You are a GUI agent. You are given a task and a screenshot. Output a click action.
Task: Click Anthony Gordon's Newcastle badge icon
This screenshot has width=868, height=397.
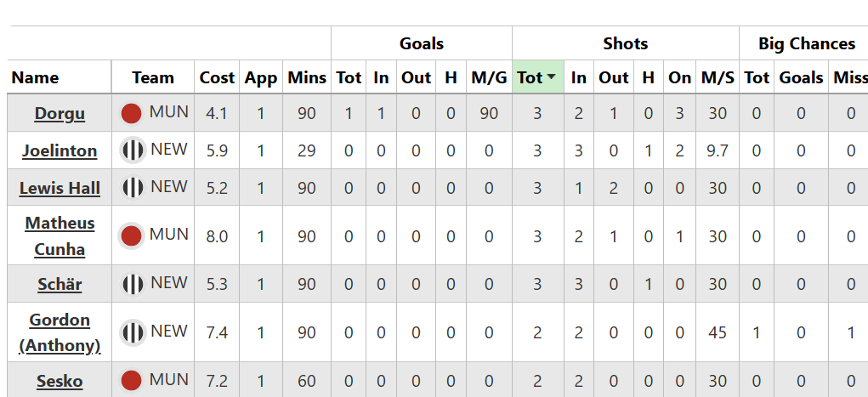coord(133,332)
